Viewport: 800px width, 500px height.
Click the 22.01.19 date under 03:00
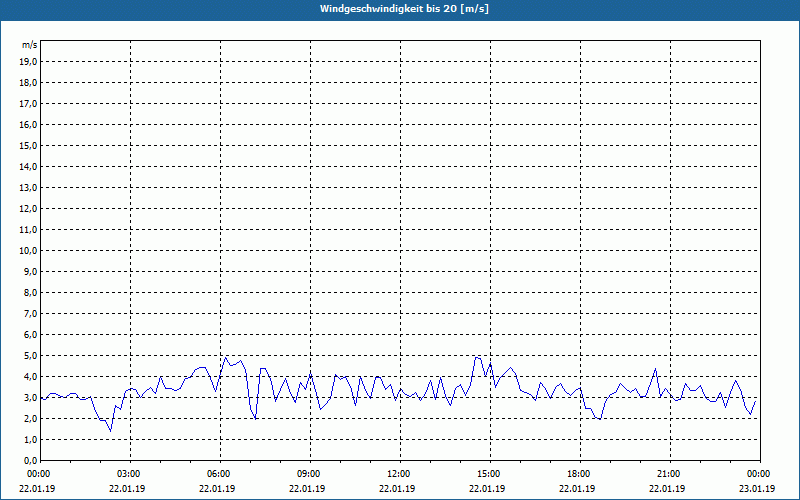click(x=127, y=488)
